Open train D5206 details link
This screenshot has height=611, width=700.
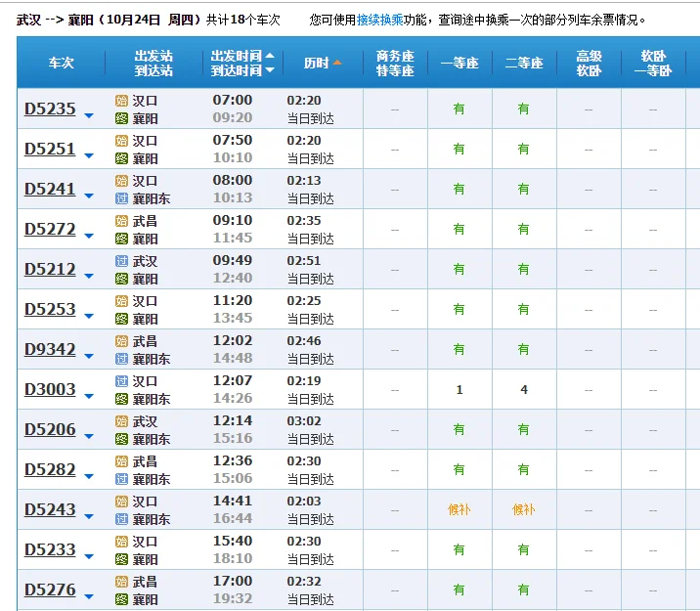pos(50,430)
